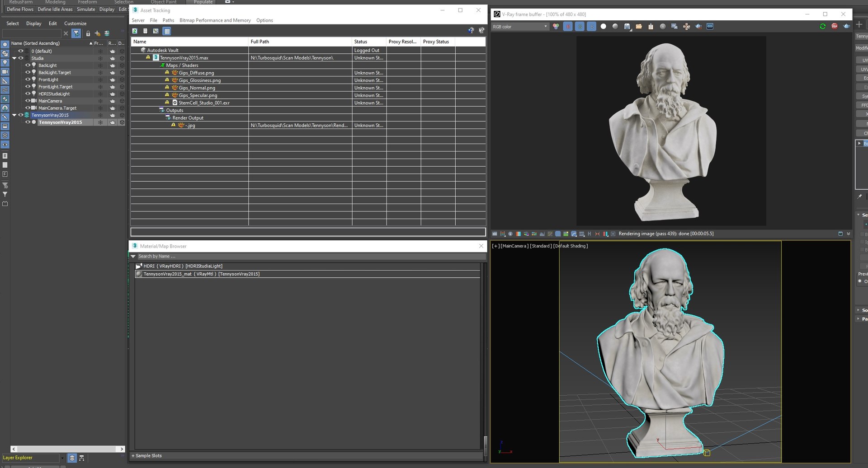Toggle renderable teapot for BackLight row
The height and width of the screenshot is (468, 868).
(x=113, y=66)
